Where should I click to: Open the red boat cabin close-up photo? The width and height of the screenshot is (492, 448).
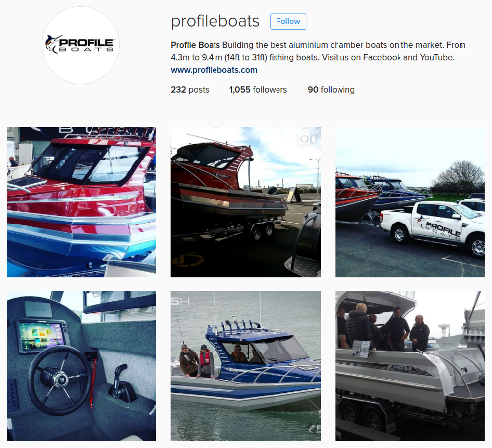click(x=82, y=202)
